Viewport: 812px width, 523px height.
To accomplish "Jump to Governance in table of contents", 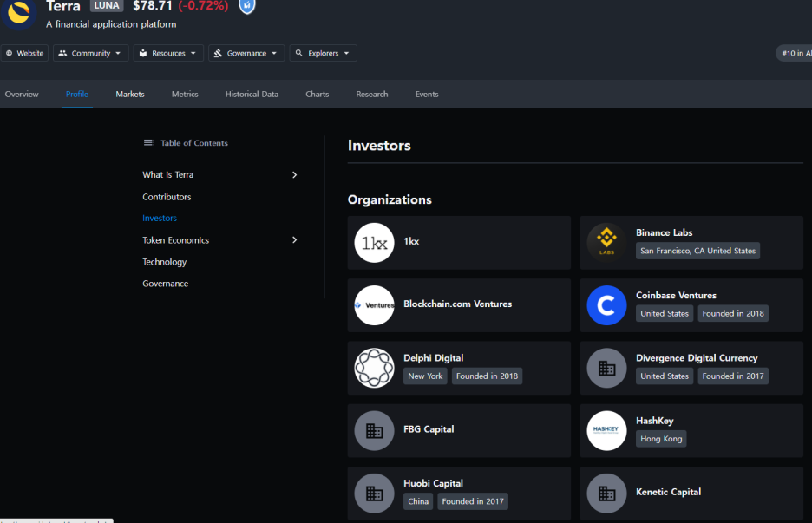I will (165, 284).
